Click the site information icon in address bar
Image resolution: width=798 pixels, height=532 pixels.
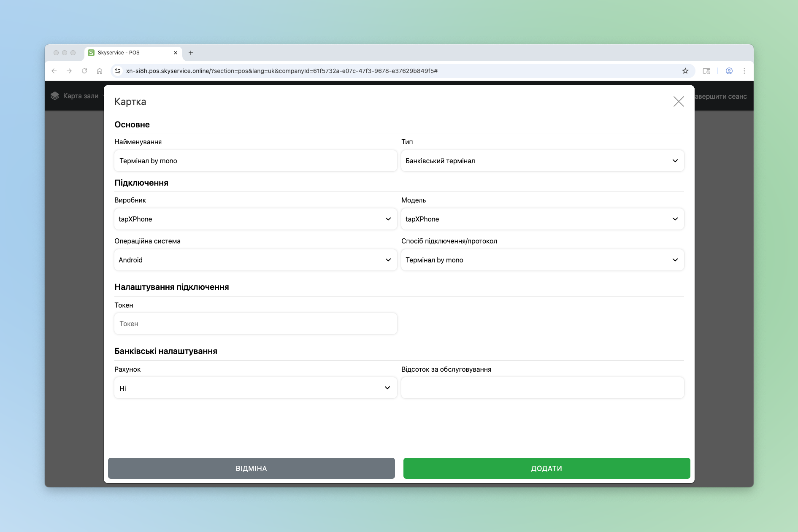tap(118, 71)
